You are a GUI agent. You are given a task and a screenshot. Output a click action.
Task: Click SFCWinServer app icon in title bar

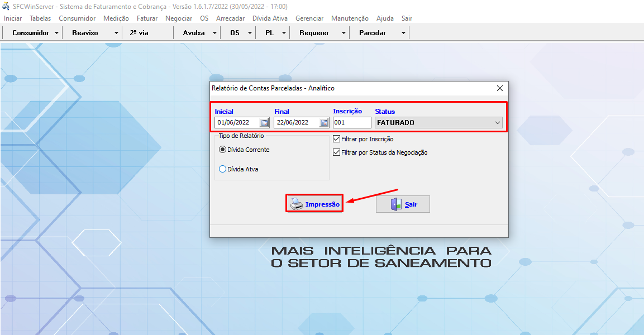(6, 6)
